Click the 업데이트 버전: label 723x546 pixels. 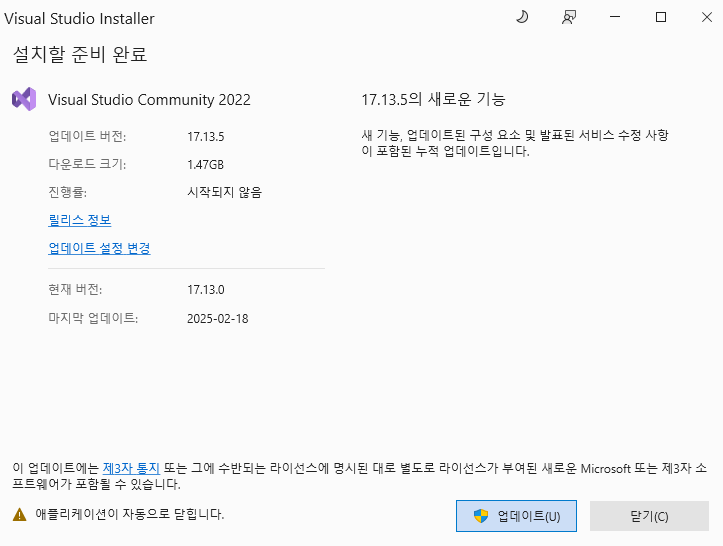coord(87,136)
